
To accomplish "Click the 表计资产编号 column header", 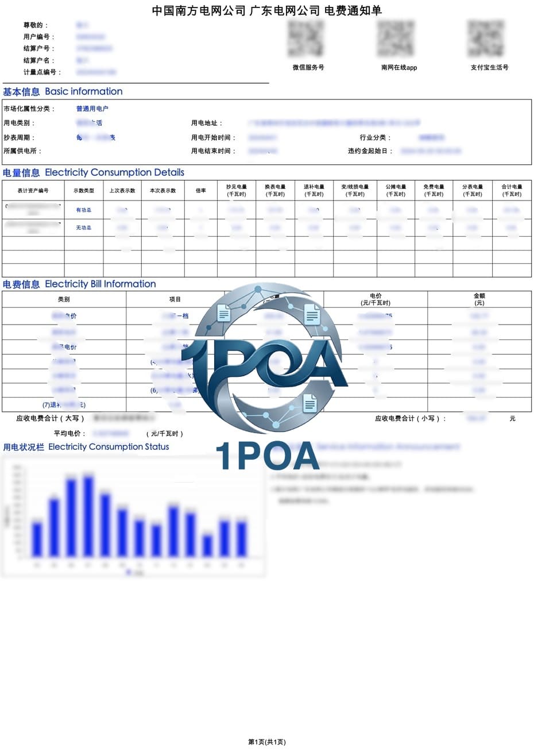I will [33, 191].
